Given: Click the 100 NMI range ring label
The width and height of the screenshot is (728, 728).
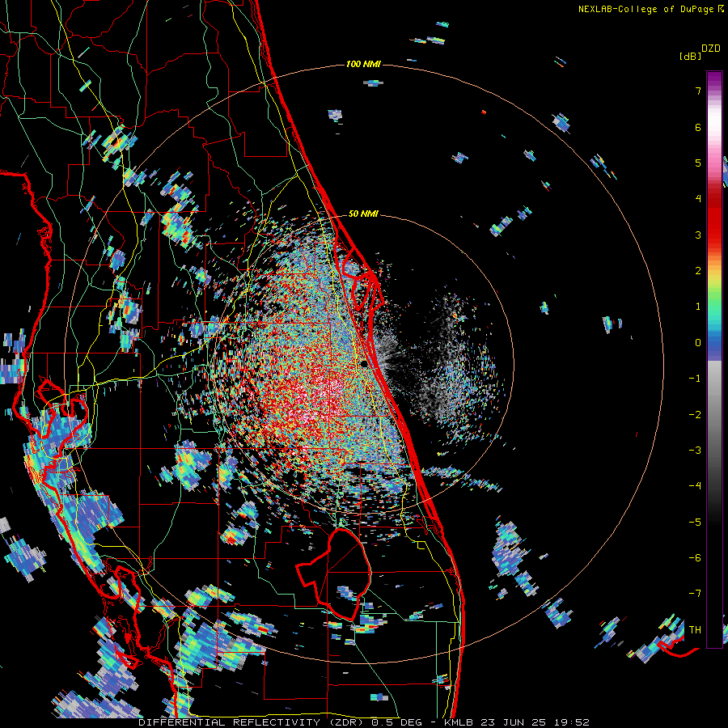Looking at the screenshot, I should pos(363,64).
